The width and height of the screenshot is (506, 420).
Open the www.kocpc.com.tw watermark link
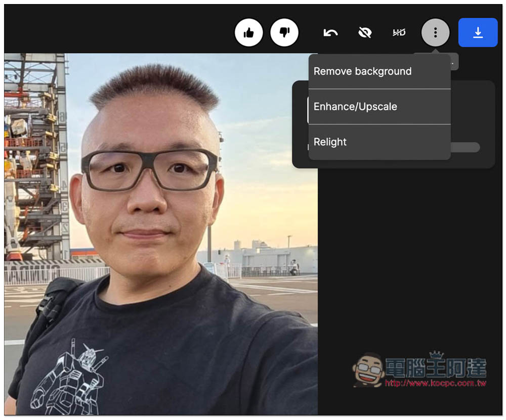(435, 383)
